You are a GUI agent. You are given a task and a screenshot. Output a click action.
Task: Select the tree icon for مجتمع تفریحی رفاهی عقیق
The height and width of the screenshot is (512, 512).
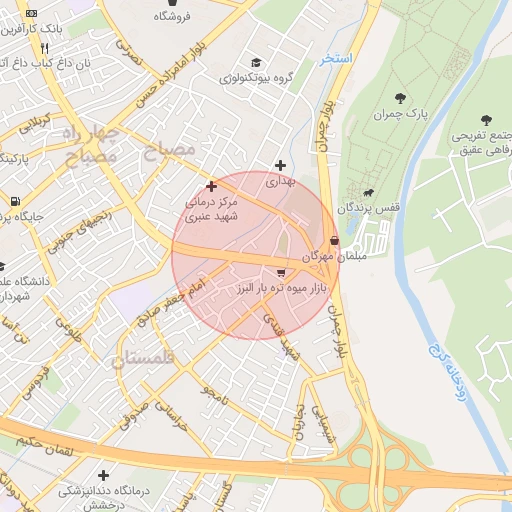(x=486, y=120)
